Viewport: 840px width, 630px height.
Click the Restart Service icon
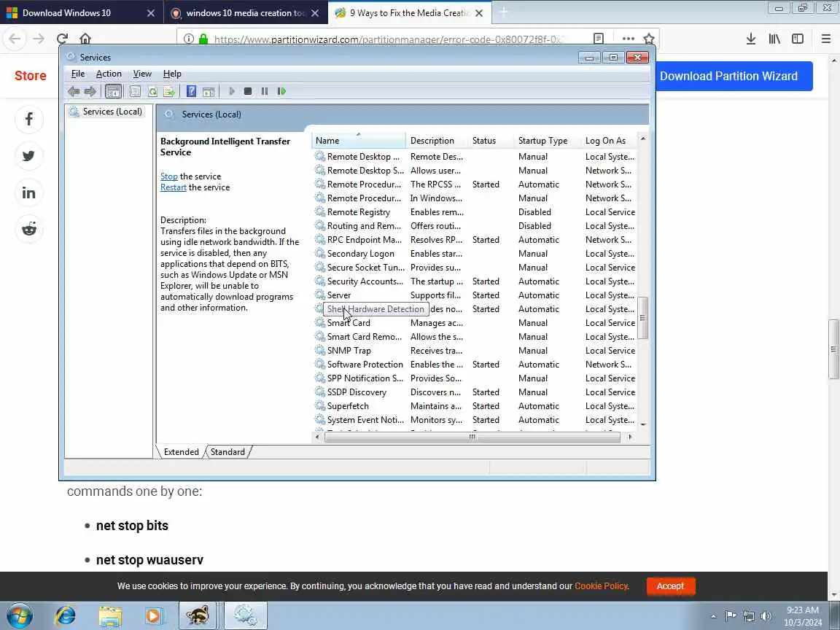click(281, 92)
